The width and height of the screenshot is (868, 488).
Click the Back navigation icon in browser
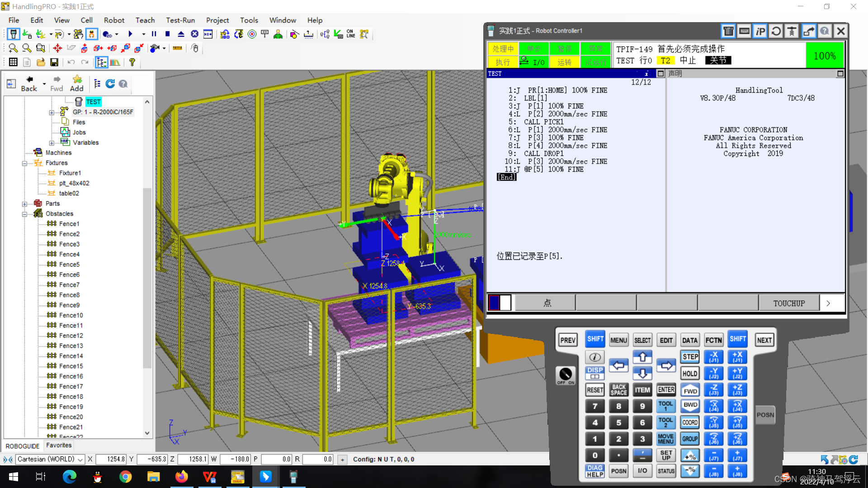click(29, 84)
